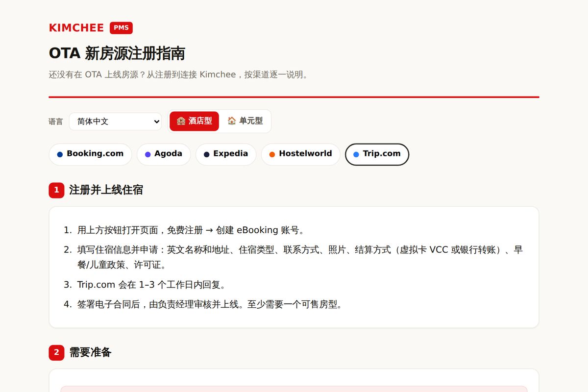
Task: Click section heading 需要准备
Action: (90, 352)
